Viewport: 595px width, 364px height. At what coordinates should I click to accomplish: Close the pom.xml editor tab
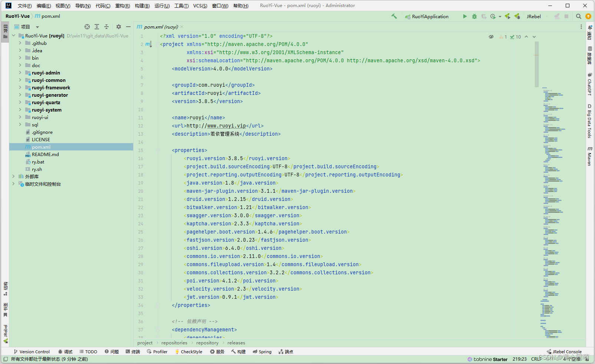click(182, 27)
